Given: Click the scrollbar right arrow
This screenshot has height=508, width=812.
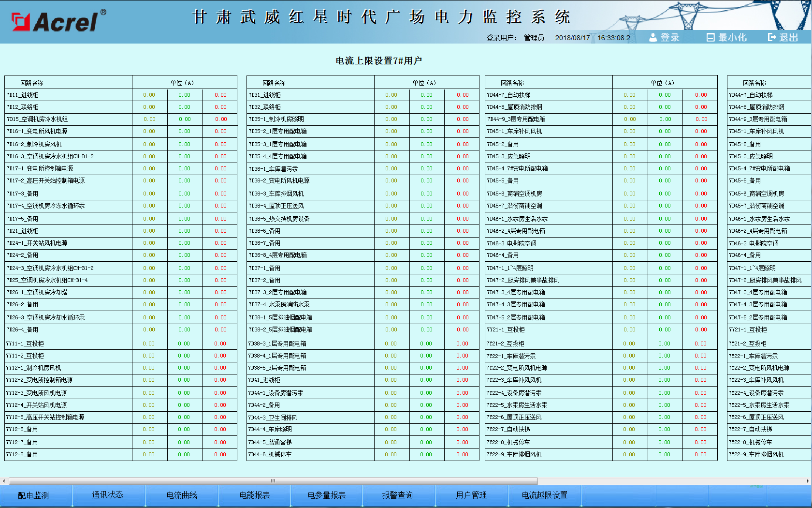Looking at the screenshot, I should click(808, 481).
